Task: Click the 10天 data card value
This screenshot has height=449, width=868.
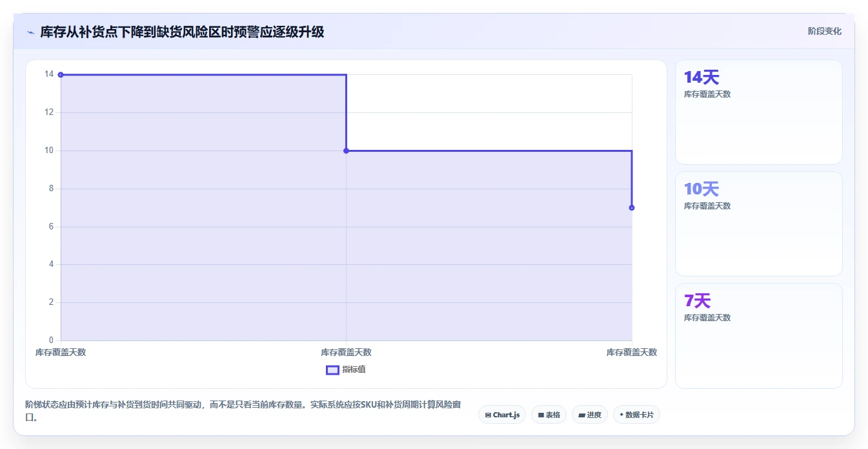Action: (x=701, y=189)
